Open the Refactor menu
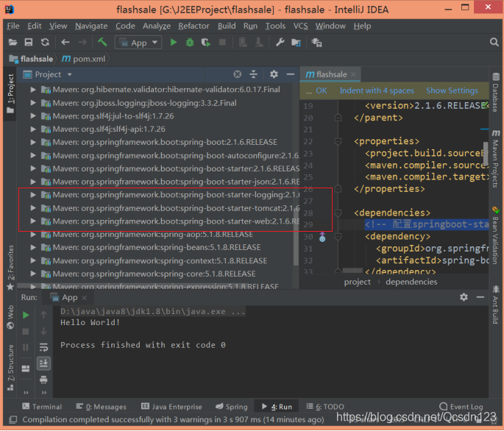This screenshot has height=431, width=504. [x=194, y=26]
